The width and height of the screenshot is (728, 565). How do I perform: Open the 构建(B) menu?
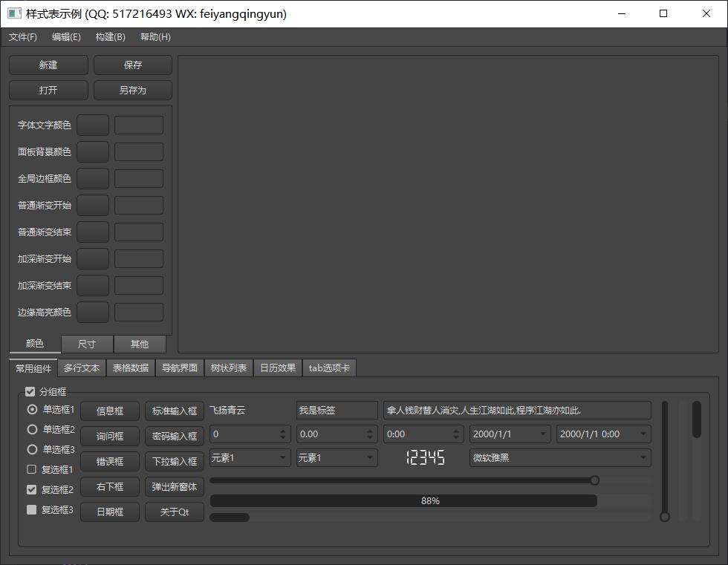click(110, 37)
